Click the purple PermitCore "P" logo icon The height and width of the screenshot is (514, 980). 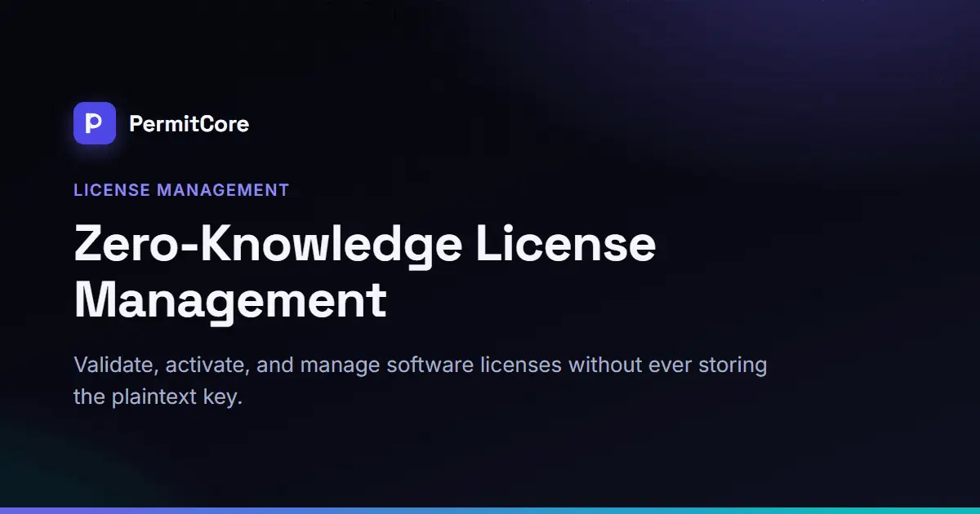95,123
